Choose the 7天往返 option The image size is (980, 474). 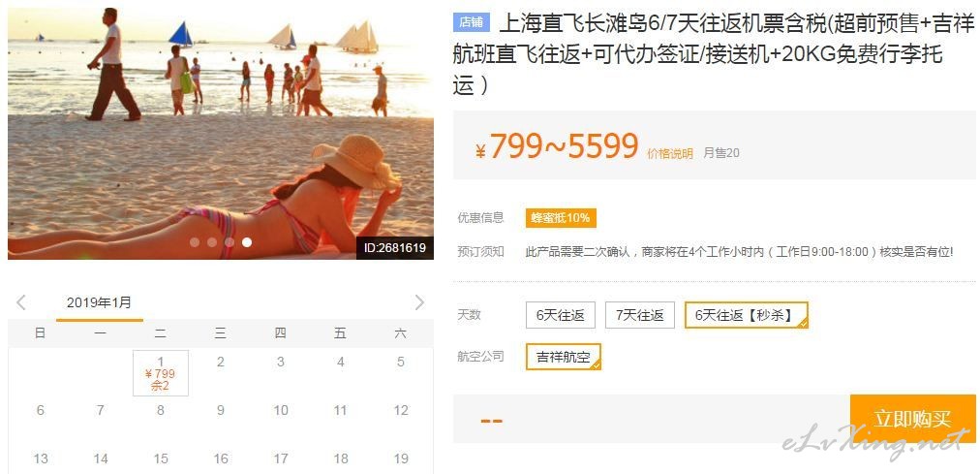[x=640, y=315]
